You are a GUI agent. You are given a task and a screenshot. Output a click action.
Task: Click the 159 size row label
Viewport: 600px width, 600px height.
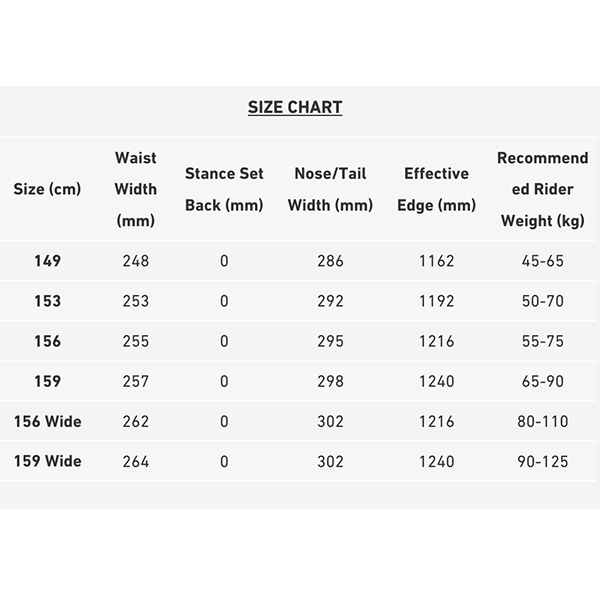[47, 382]
